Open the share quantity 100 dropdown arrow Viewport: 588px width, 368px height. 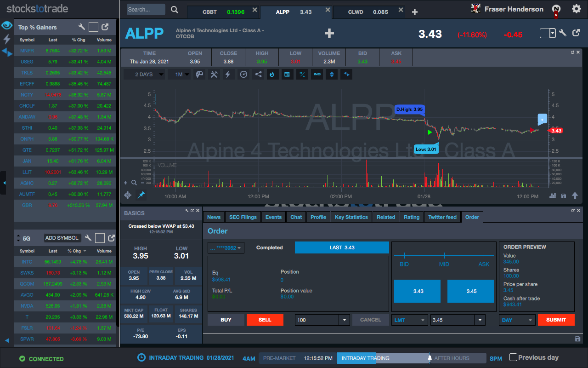[x=344, y=320]
